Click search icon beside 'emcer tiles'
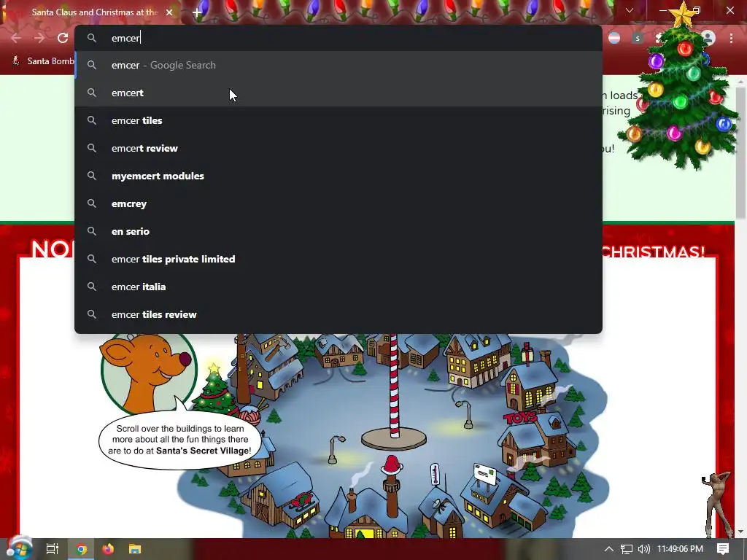This screenshot has width=747, height=560. coord(92,120)
